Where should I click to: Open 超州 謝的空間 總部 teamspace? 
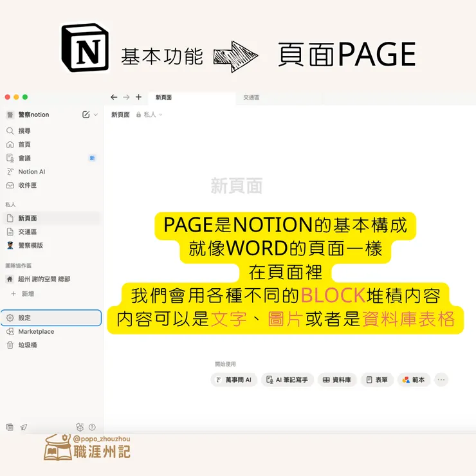(x=51, y=279)
